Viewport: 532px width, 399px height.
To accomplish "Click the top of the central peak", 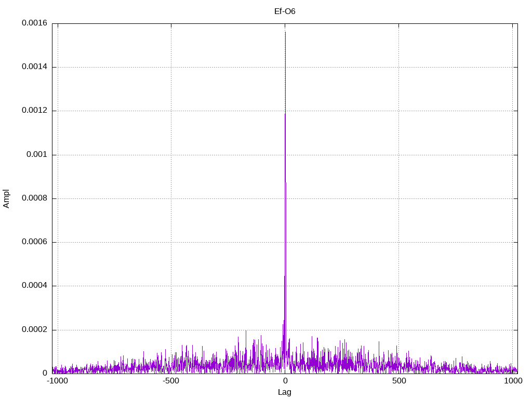I will [285, 32].
